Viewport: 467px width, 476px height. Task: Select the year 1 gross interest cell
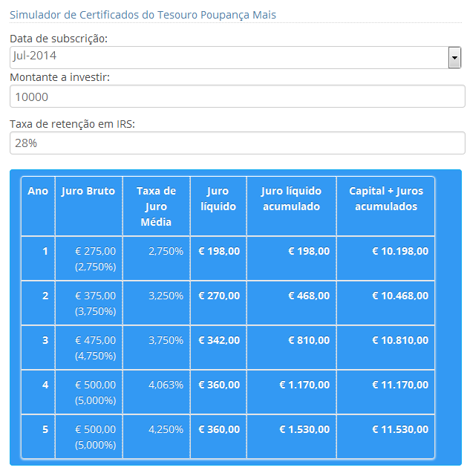point(96,258)
